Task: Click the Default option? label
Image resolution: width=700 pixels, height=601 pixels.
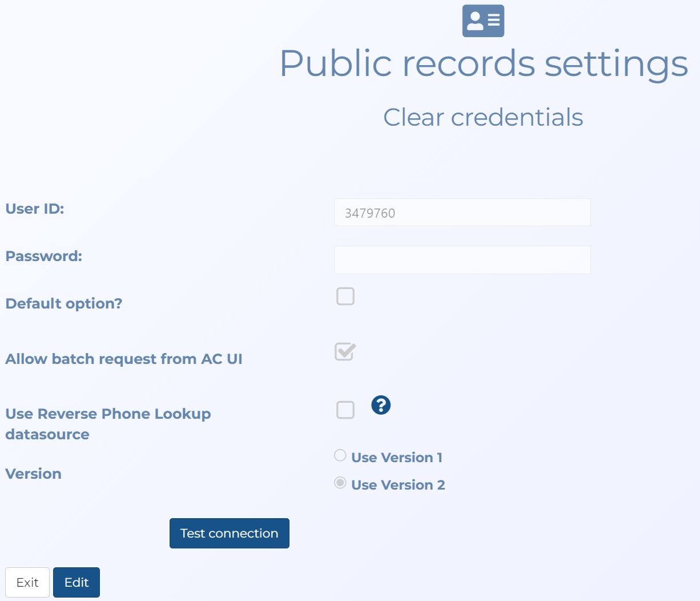Action: click(x=64, y=304)
